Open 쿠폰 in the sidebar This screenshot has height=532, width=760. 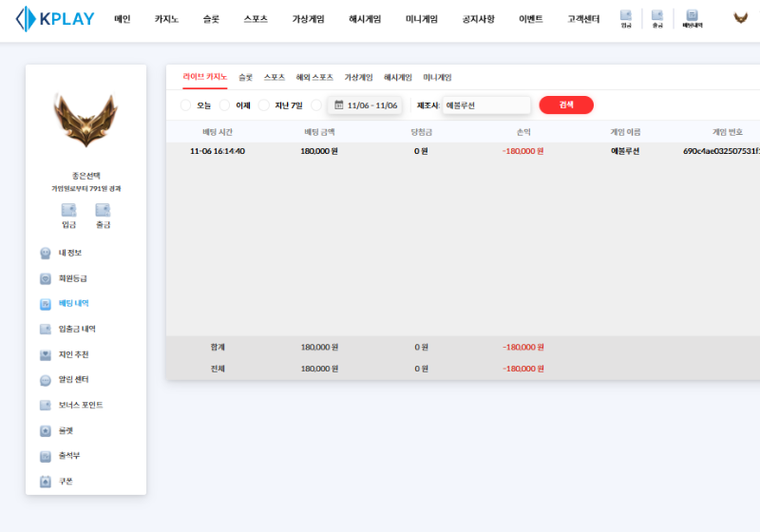click(66, 482)
